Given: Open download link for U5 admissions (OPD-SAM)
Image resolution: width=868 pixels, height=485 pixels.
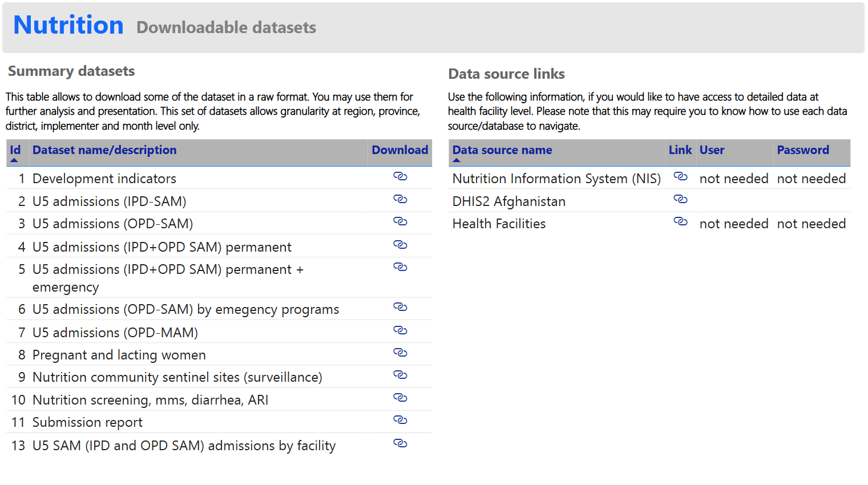Looking at the screenshot, I should (x=400, y=221).
